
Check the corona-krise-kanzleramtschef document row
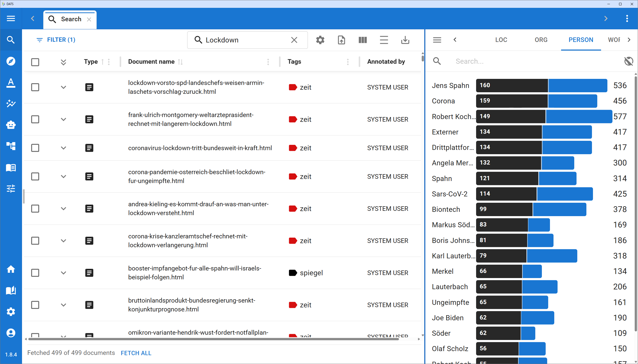point(35,241)
